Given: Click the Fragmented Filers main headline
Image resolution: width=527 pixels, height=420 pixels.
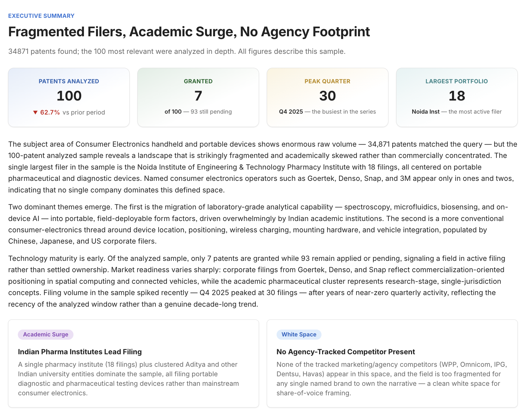Looking at the screenshot, I should (189, 32).
